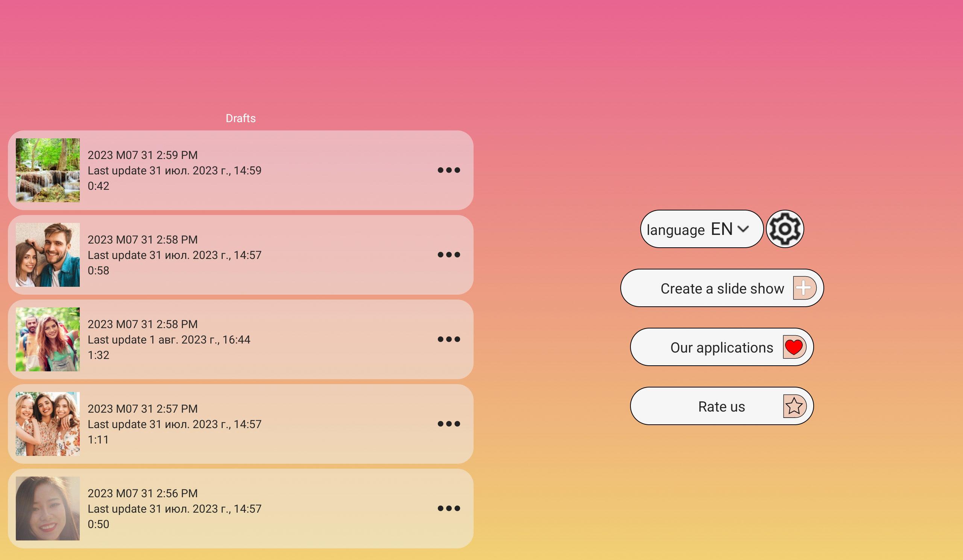Click the 0:50 duration text

(x=98, y=524)
